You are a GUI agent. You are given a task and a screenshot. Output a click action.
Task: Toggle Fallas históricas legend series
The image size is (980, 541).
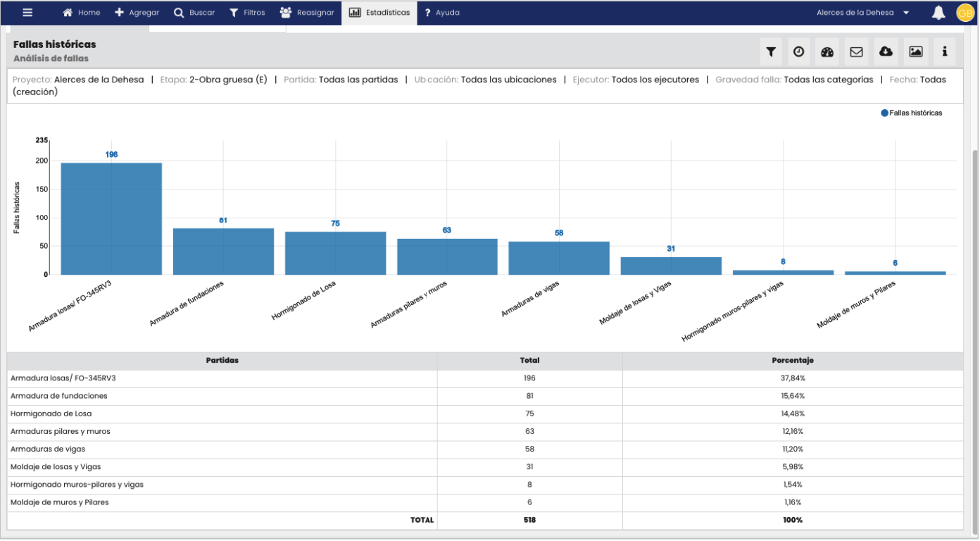point(911,113)
